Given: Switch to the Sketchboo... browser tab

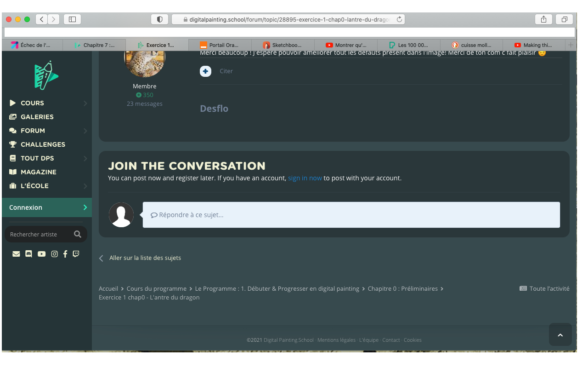Looking at the screenshot, I should 283,45.
